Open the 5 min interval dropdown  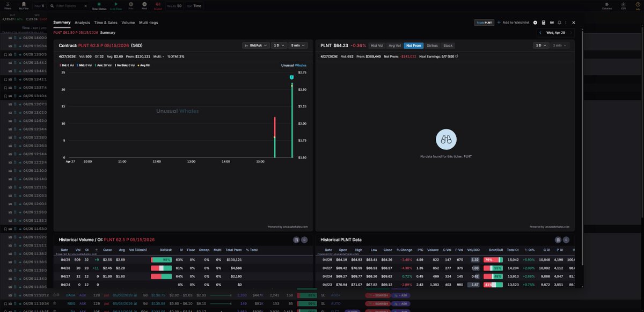point(298,46)
